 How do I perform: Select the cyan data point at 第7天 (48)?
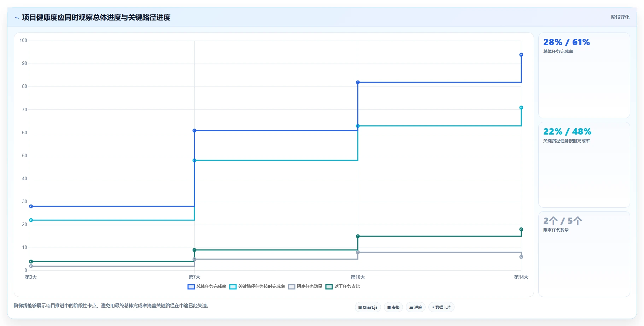pyautogui.click(x=194, y=160)
